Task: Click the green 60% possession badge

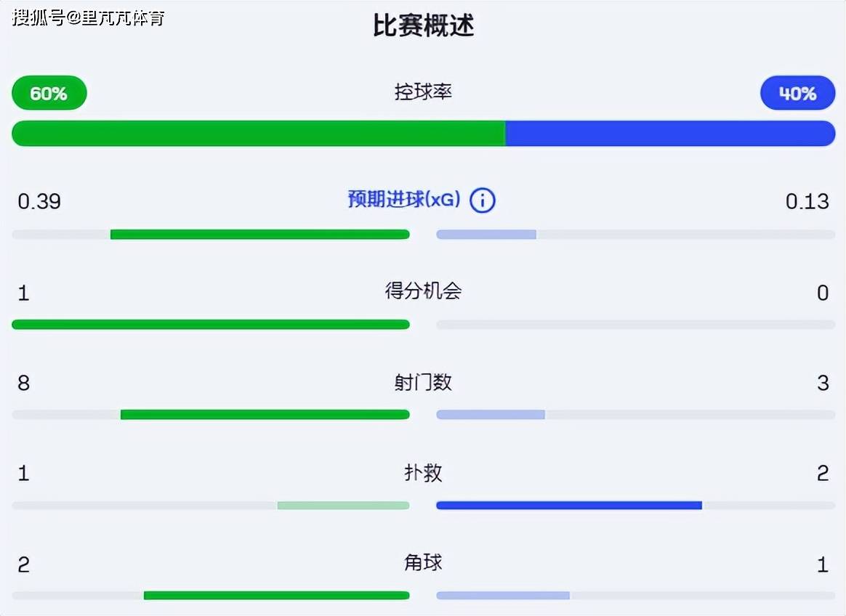Action: (48, 92)
